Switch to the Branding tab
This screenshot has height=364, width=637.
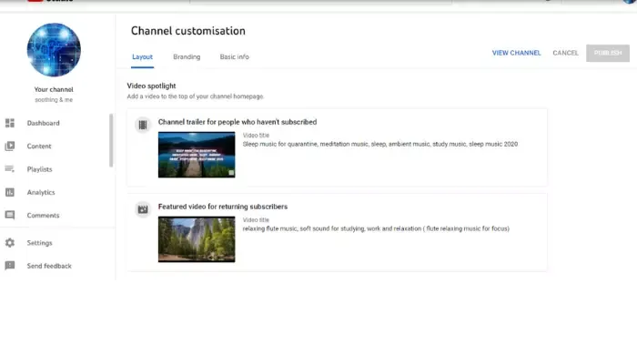pos(187,56)
